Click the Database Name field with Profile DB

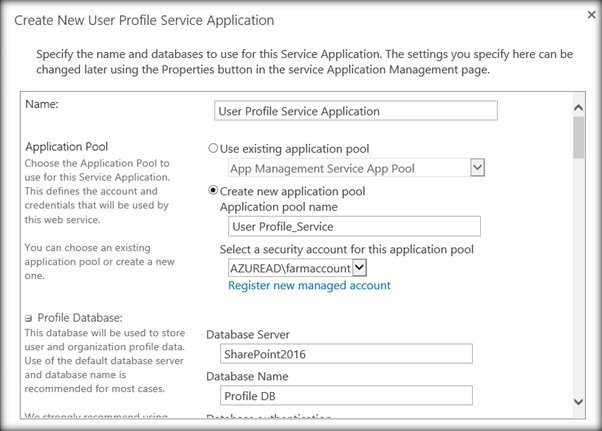(x=344, y=397)
